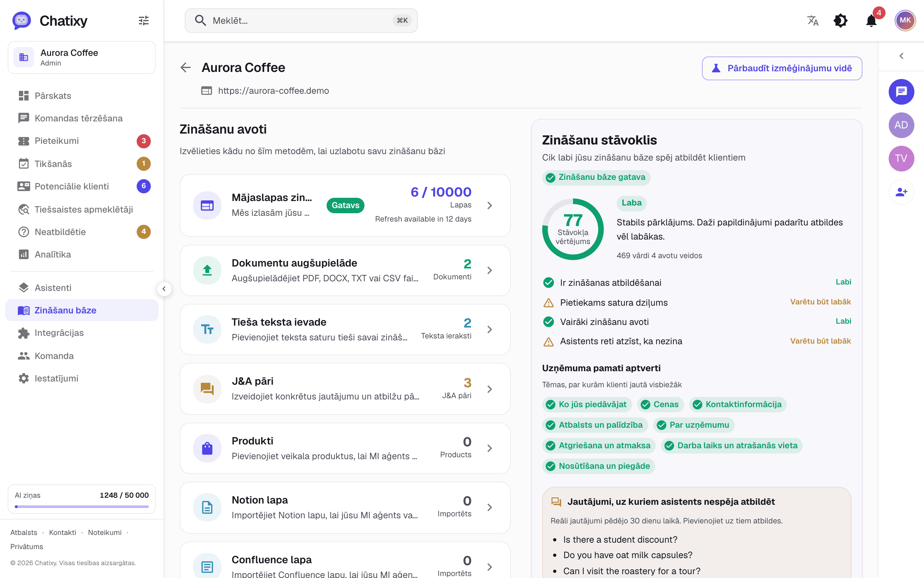
Task: Select Zināšanu bāze menu item
Action: click(82, 310)
